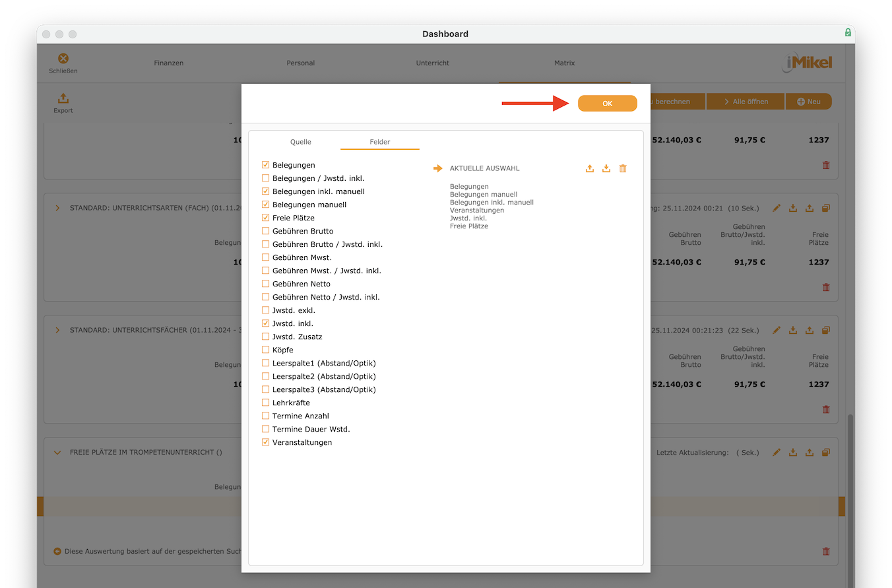
Task: Check the plain Gebühren Brutto checkbox
Action: pyautogui.click(x=265, y=231)
